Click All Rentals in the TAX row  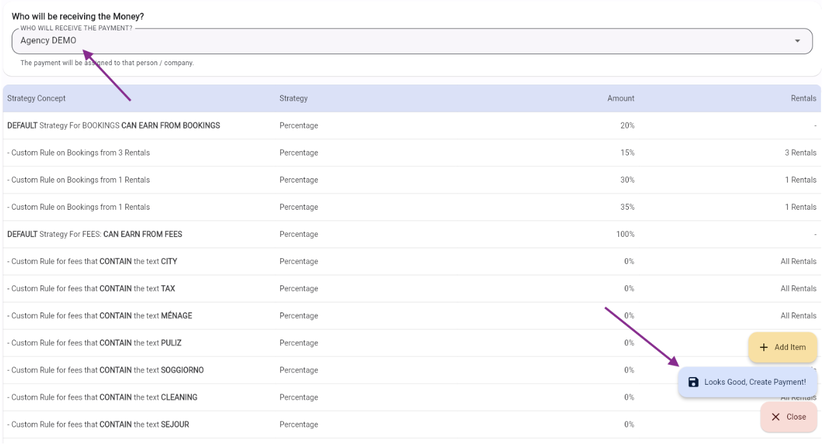pos(798,288)
